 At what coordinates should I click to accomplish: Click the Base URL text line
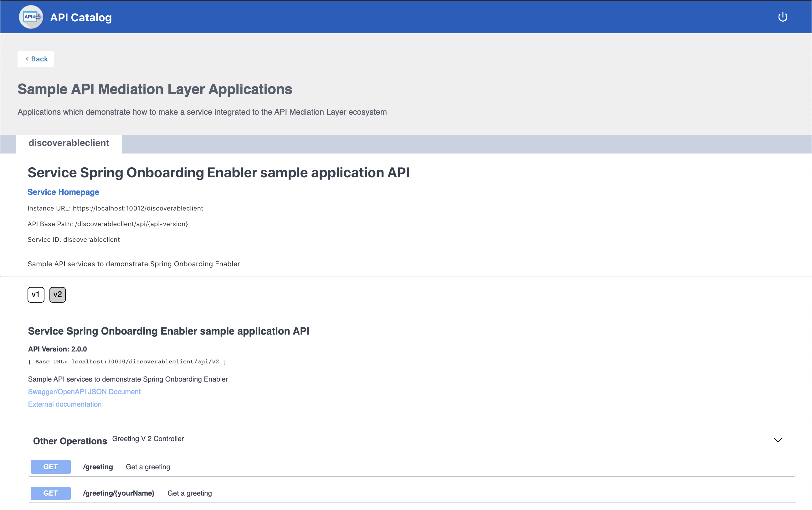127,362
